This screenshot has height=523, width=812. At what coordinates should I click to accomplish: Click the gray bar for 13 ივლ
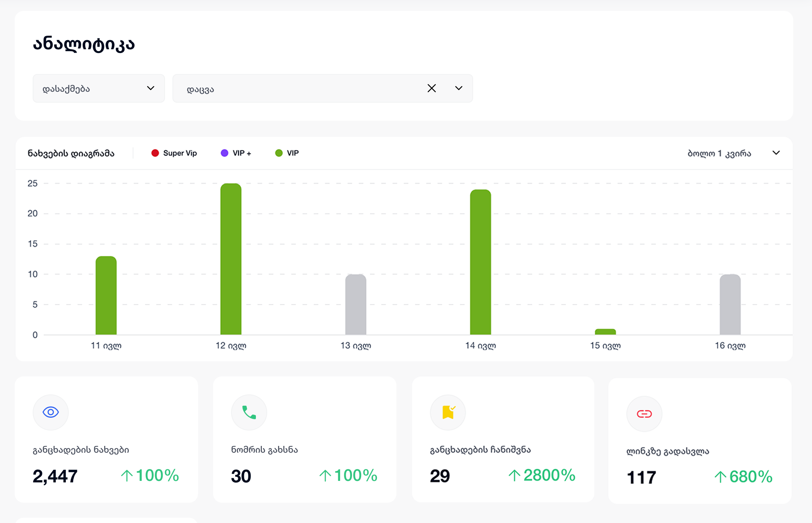[355, 305]
